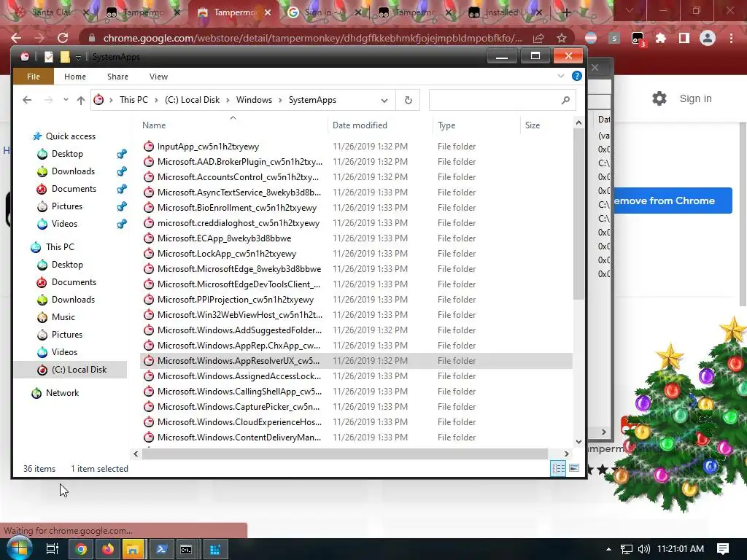747x560 pixels.
Task: Click (C:) Local Disk in breadcrumb
Action: coord(193,100)
